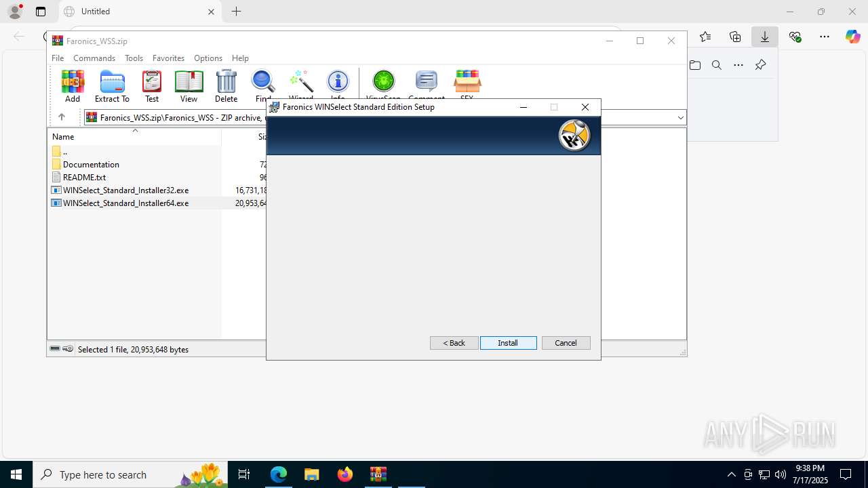
Task: Open the Favorites menu
Action: pyautogui.click(x=168, y=58)
